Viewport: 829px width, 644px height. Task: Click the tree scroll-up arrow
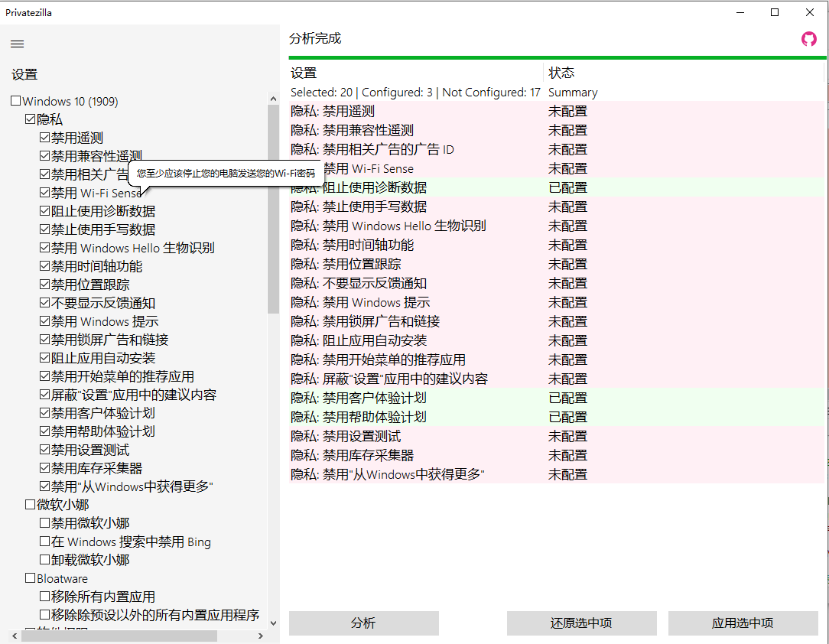click(273, 99)
